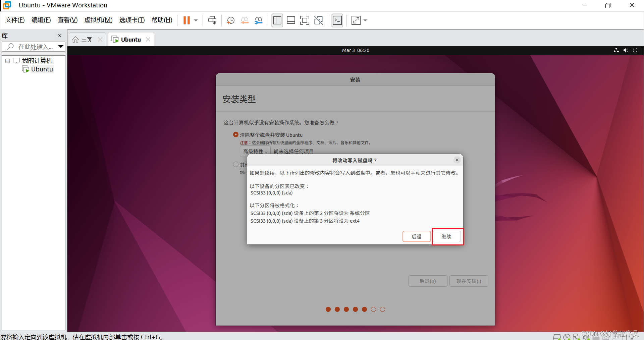Collapse the 我的计算机 tree node
644x340 pixels.
(7, 61)
